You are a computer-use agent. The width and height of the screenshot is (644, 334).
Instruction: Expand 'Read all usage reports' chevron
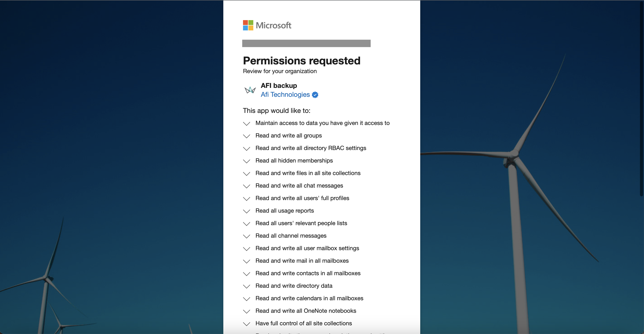tap(247, 211)
